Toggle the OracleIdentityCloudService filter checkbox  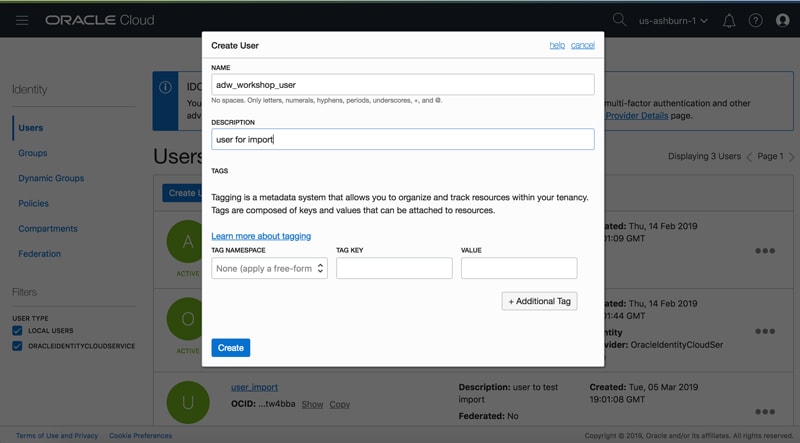pyautogui.click(x=17, y=346)
